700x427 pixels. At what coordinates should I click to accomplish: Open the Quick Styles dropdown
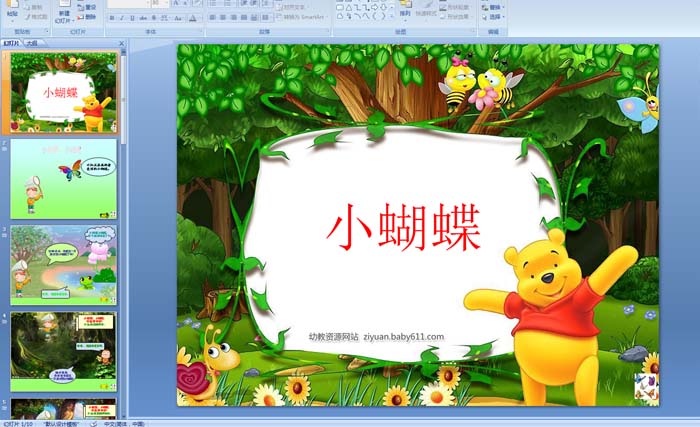(426, 13)
